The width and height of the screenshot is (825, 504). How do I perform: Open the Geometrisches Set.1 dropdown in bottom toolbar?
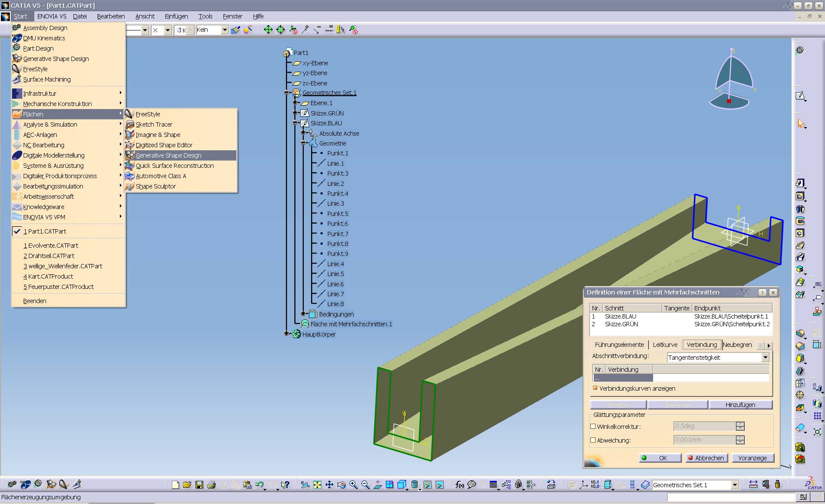point(735,485)
